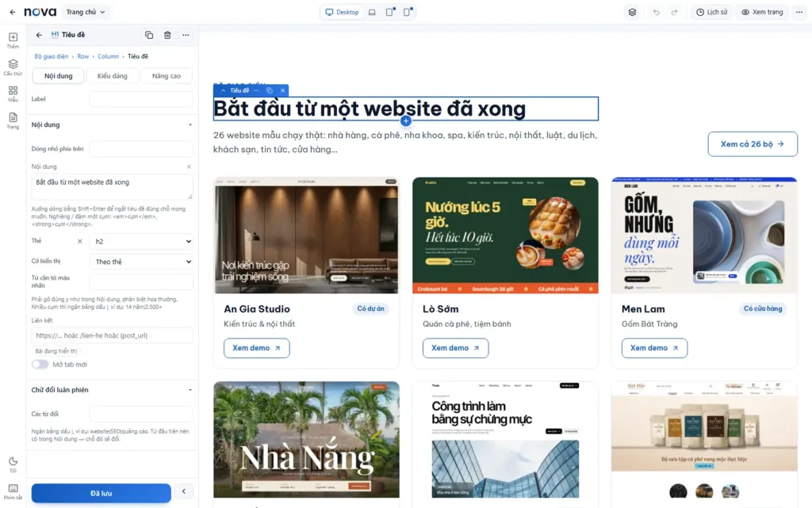812x508 pixels.
Task: Open the Tiêu đề tag three-dot menu
Action: [x=256, y=90]
